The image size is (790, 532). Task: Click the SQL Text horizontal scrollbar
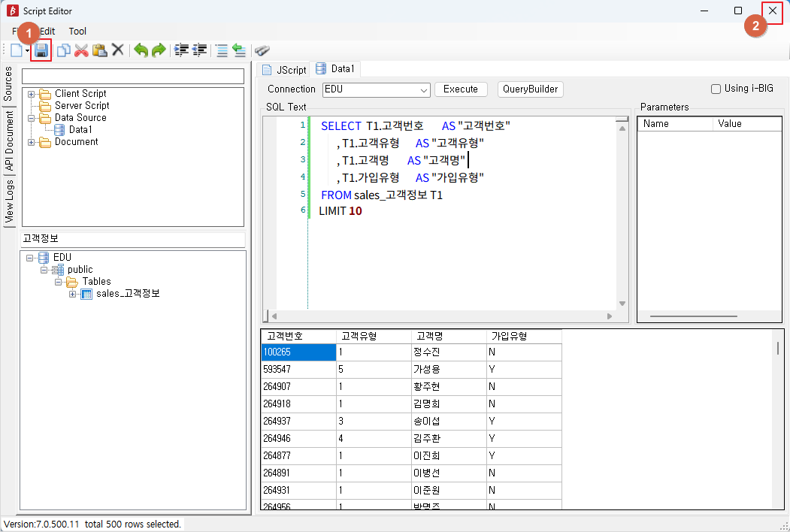(442, 316)
